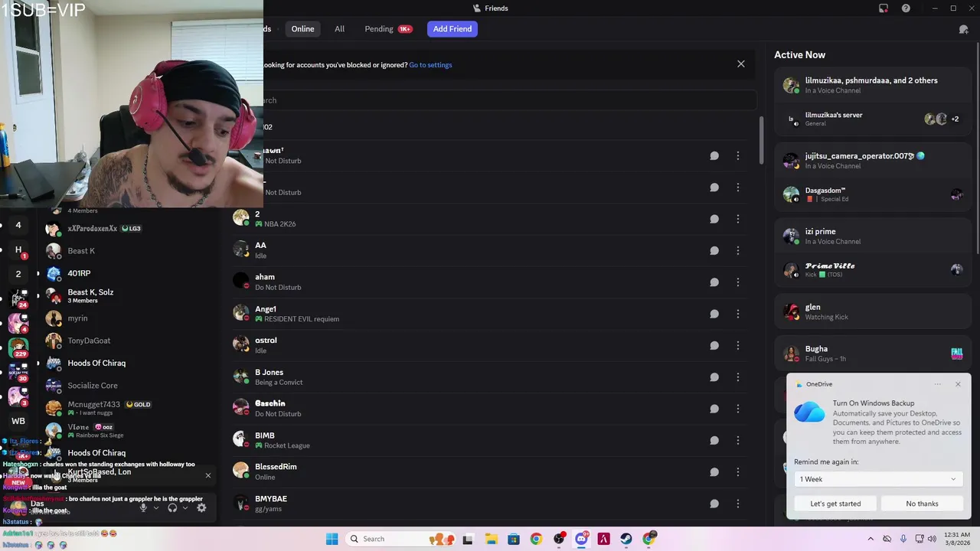Click the Add Friend button

coord(452,29)
